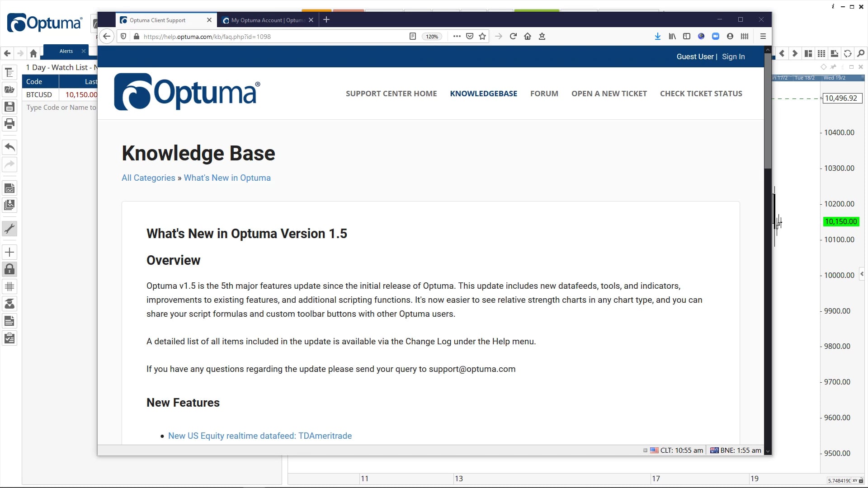Click Optuma's back arrow navigation button
868x488 pixels.
tap(7, 53)
